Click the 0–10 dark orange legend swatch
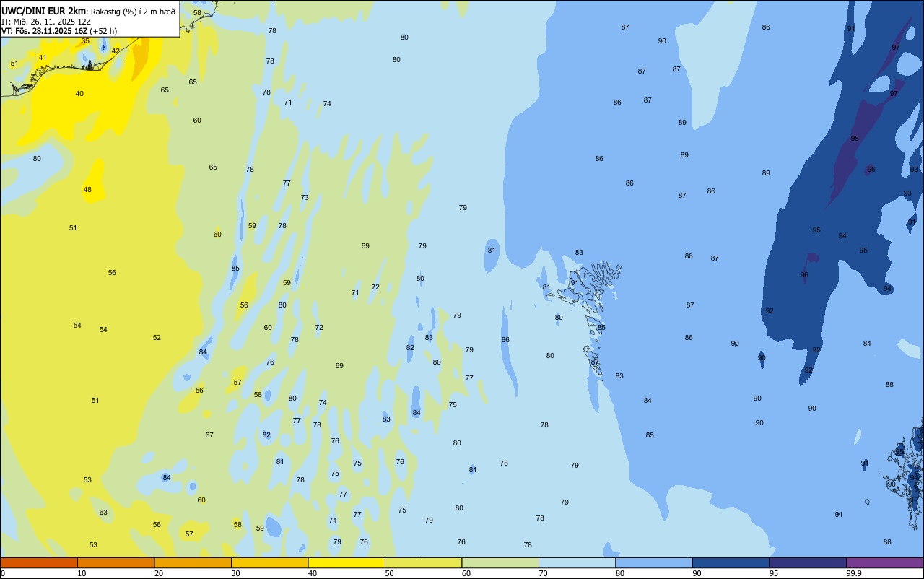 (39, 562)
